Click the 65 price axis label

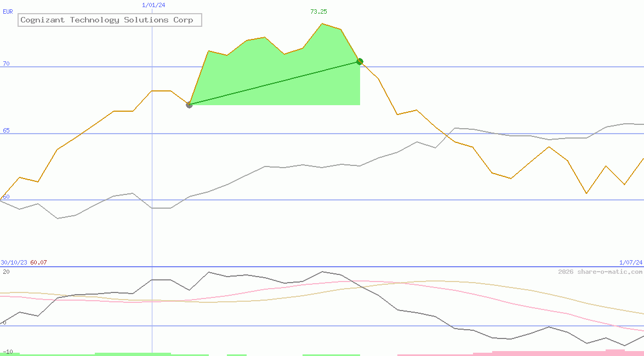tap(6, 130)
